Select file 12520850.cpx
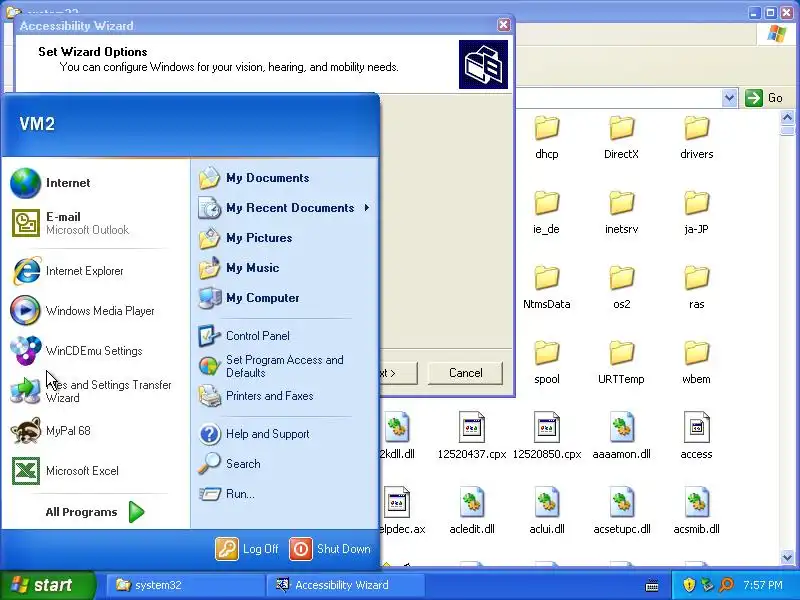This screenshot has height=600, width=800. click(547, 435)
